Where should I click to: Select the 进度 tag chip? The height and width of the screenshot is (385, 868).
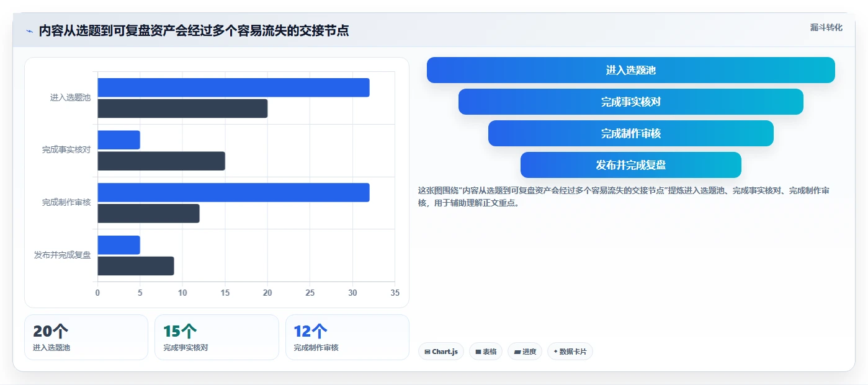coord(525,352)
